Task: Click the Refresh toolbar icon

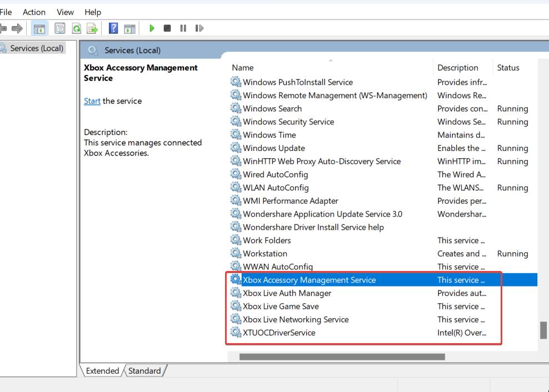Action: pos(77,28)
